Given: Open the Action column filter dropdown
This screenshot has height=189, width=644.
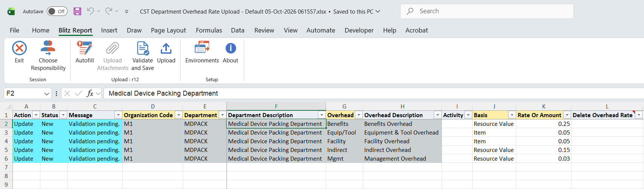Looking at the screenshot, I should [x=36, y=115].
